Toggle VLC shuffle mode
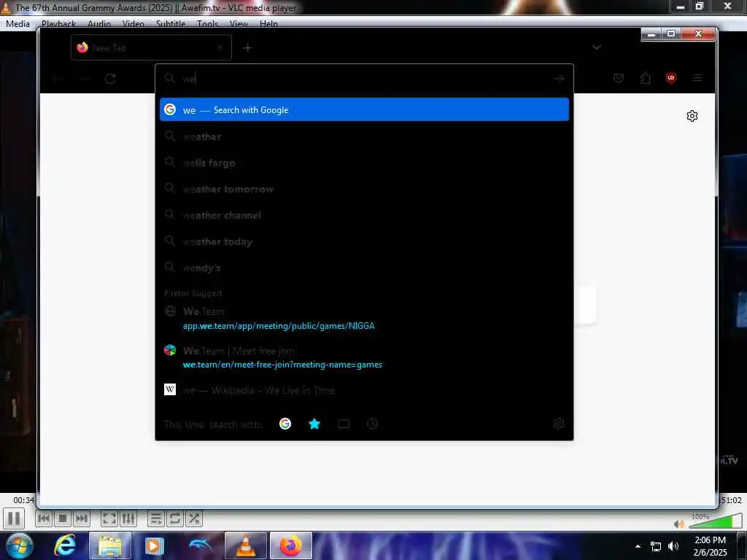The image size is (747, 560). click(x=194, y=518)
